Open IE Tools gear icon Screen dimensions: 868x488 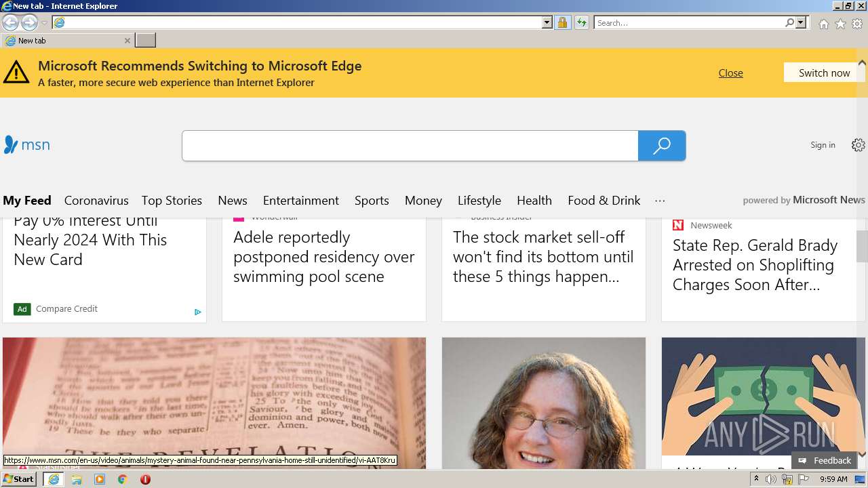tap(857, 24)
